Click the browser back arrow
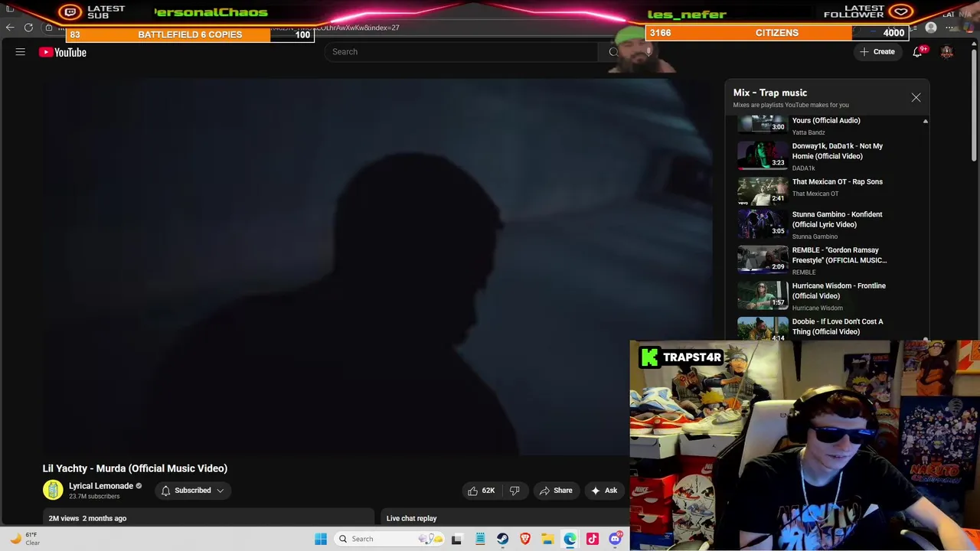Viewport: 980px width, 551px height. (x=10, y=28)
